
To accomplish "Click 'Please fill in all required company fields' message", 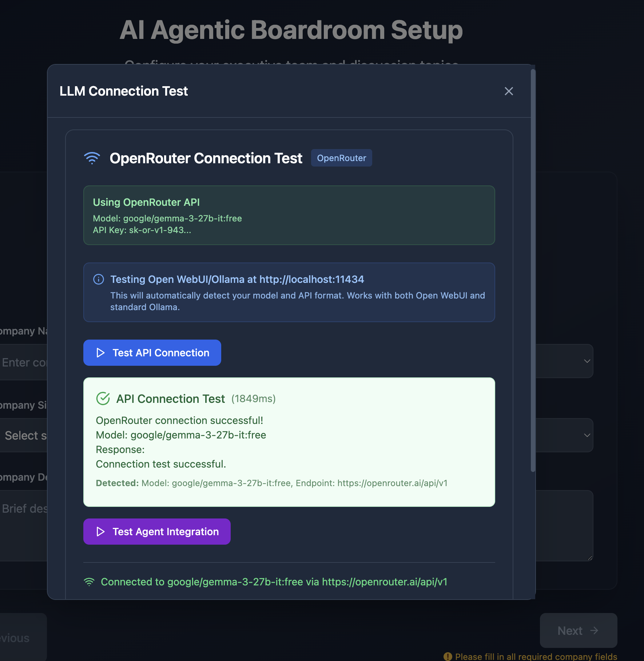I will pos(536,656).
